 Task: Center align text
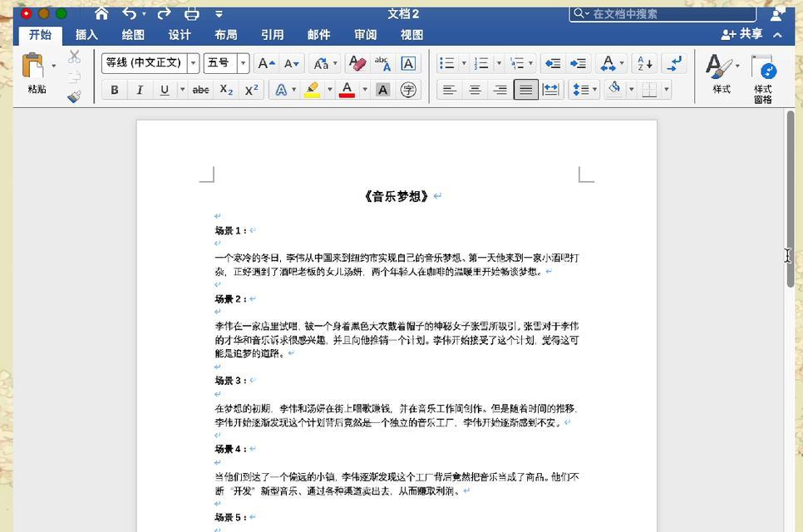pyautogui.click(x=475, y=90)
